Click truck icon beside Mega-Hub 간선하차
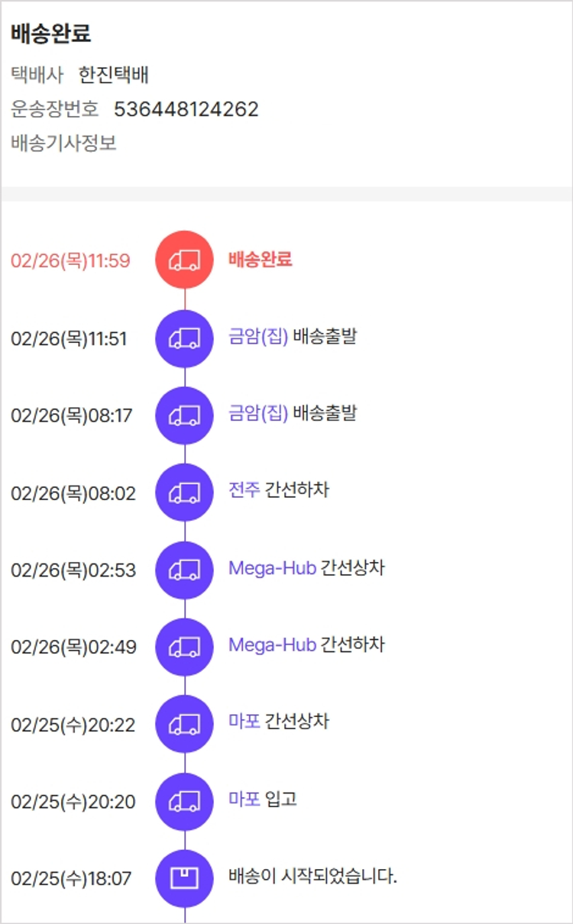 click(184, 647)
